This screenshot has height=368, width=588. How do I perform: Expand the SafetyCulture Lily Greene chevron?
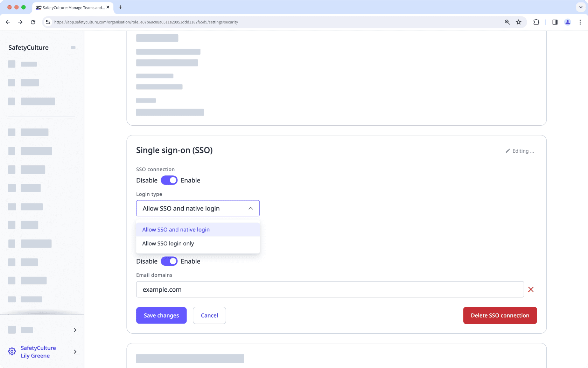click(75, 352)
